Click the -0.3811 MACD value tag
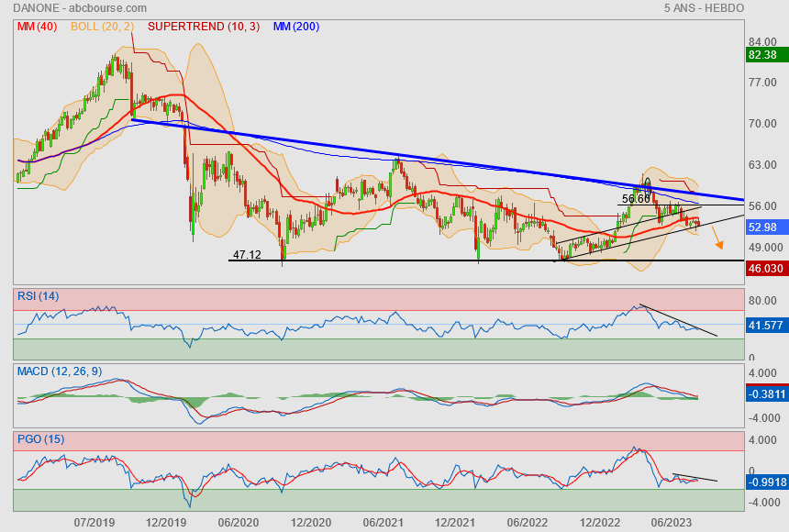The width and height of the screenshot is (789, 532). [767, 394]
